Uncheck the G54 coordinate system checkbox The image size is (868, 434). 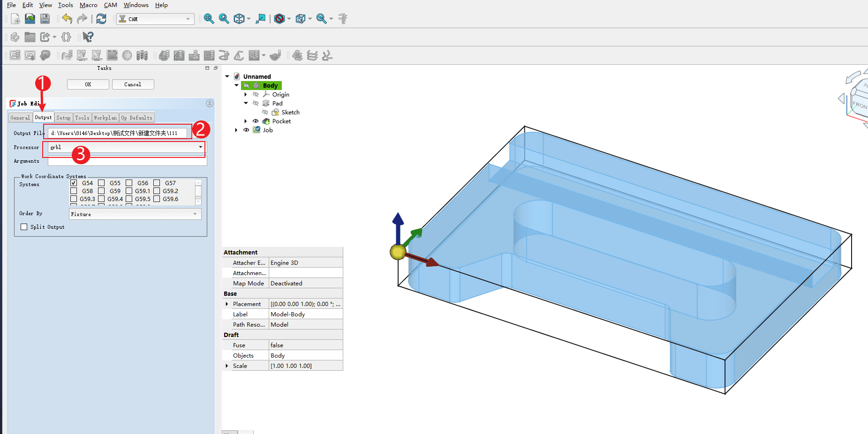click(x=74, y=183)
